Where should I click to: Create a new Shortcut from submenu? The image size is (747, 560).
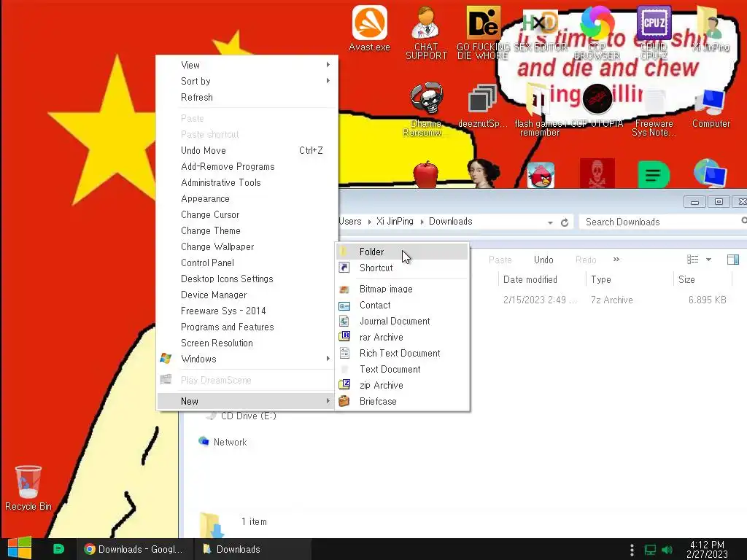(x=402, y=268)
